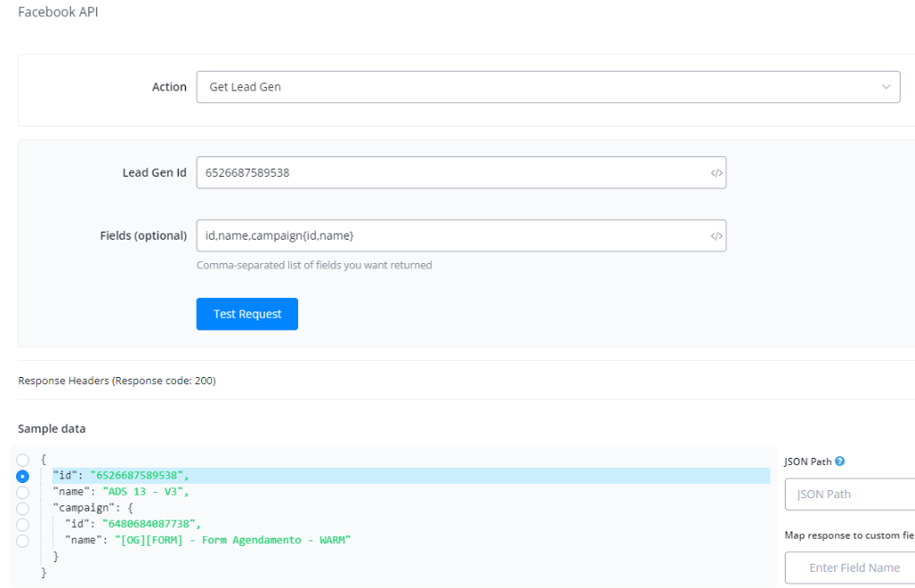
Task: Click the code icon in Lead Gen Id field
Action: coord(716,173)
